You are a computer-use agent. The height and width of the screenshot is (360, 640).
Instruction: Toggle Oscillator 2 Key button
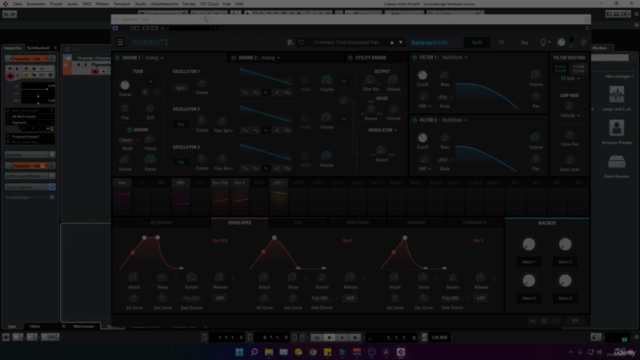[181, 124]
